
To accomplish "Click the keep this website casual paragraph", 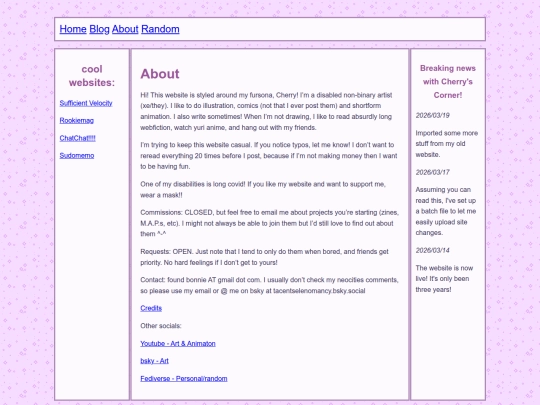I will (x=269, y=156).
